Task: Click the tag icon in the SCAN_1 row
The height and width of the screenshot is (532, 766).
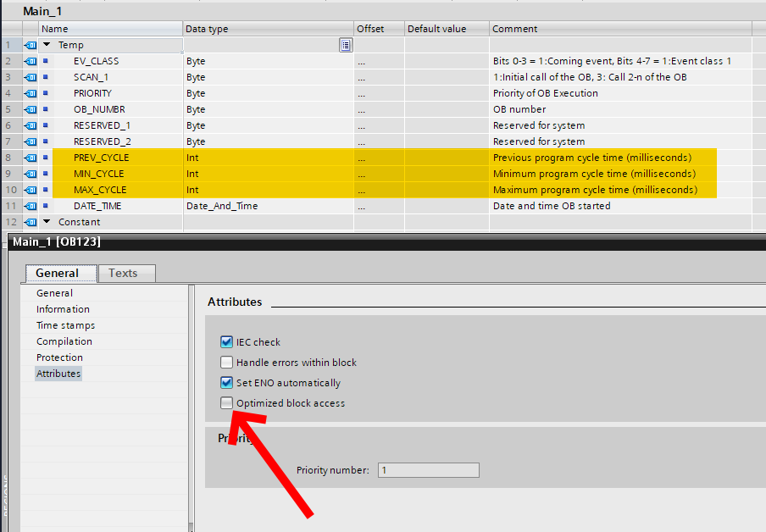Action: [31, 77]
